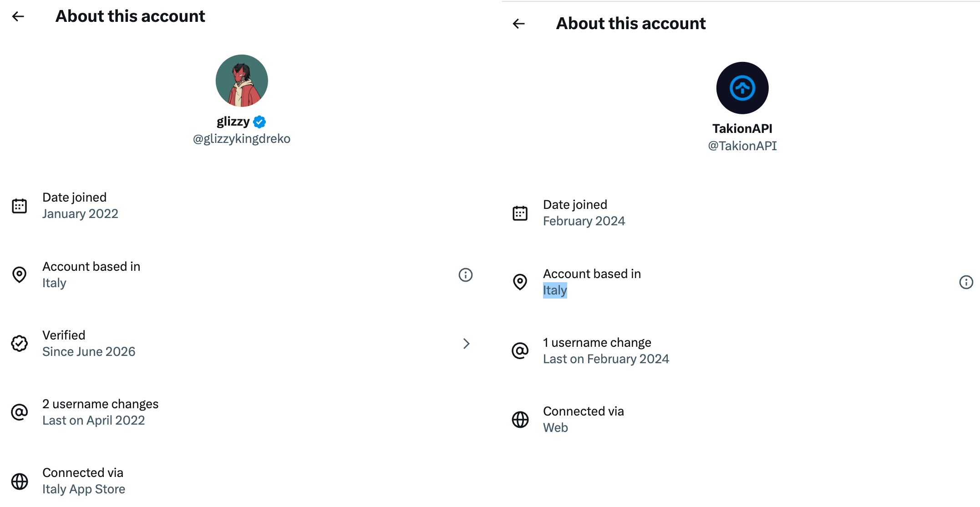Open TakionAPI's profile avatar

click(742, 88)
